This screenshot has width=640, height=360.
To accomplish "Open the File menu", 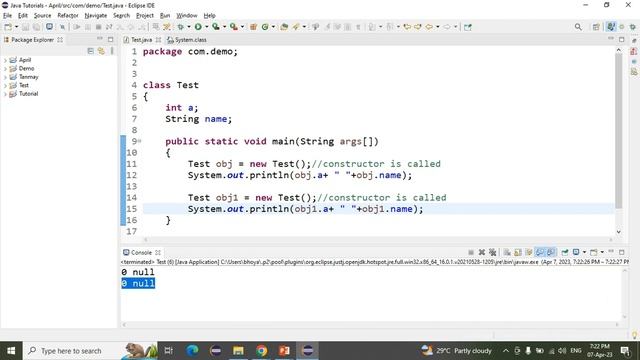I will tap(7, 16).
